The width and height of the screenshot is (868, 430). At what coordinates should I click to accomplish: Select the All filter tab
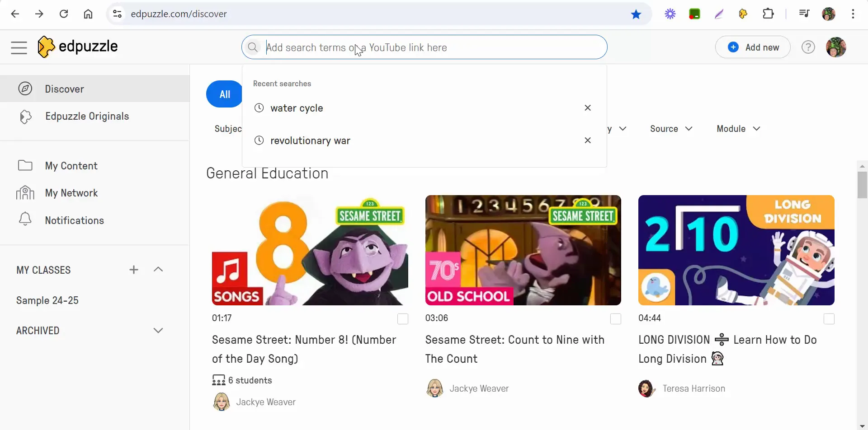(225, 94)
